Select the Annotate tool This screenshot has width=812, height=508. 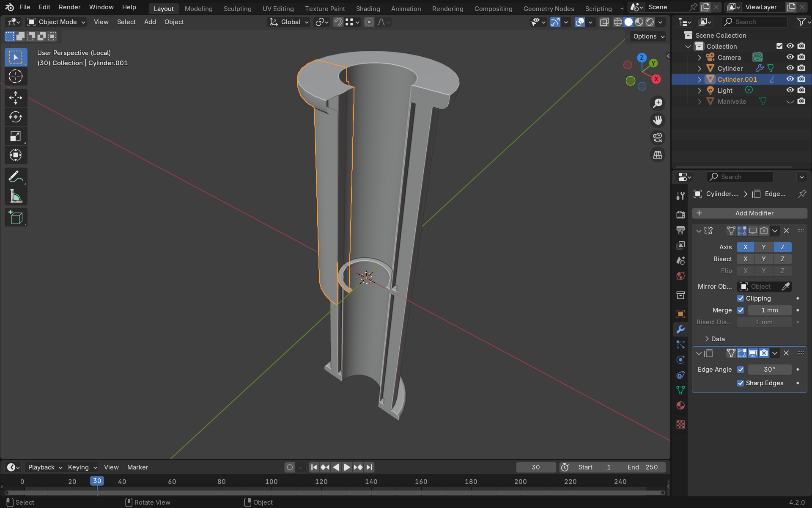(x=16, y=177)
